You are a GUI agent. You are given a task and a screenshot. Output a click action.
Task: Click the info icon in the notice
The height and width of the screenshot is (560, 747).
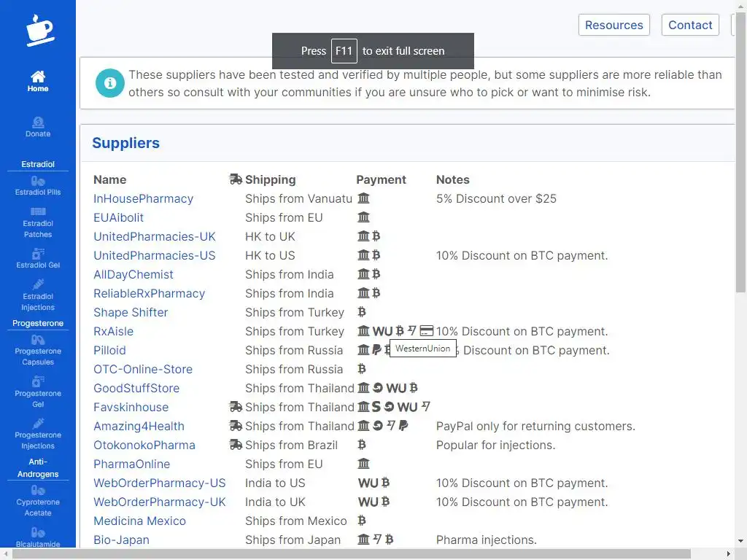(110, 84)
